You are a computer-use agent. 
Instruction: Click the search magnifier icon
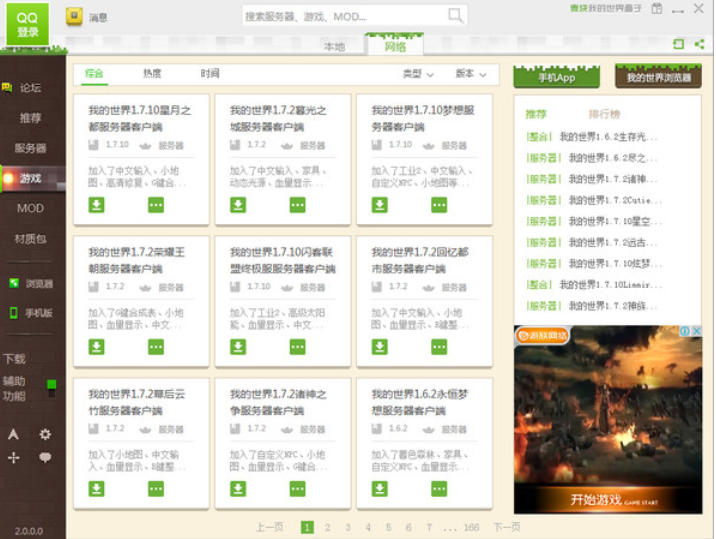455,16
